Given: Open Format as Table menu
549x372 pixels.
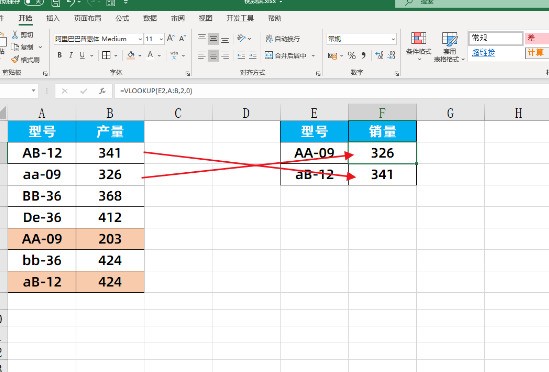Looking at the screenshot, I should [450, 47].
